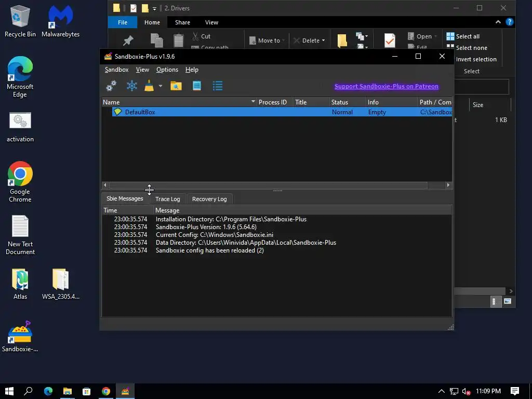Select the Current Config message row
The width and height of the screenshot is (532, 399).
pyautogui.click(x=277, y=235)
